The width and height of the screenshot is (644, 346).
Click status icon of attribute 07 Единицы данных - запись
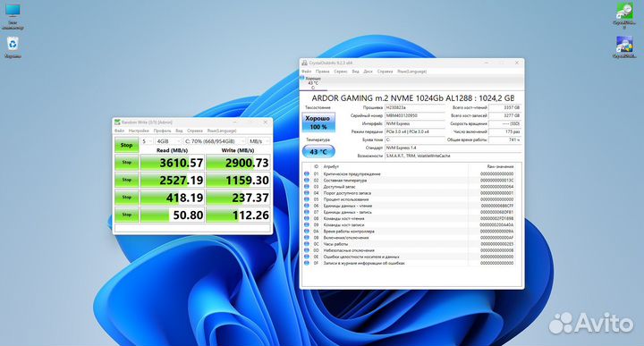point(307,212)
